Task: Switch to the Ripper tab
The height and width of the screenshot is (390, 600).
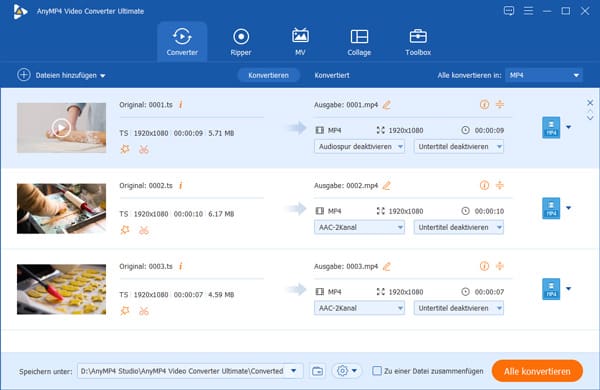Action: [241, 42]
